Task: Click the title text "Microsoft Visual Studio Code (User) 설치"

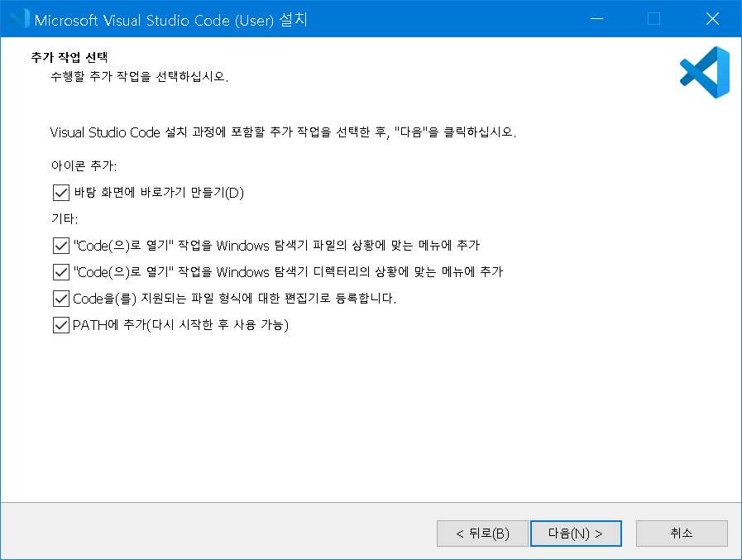Action: tap(171, 20)
